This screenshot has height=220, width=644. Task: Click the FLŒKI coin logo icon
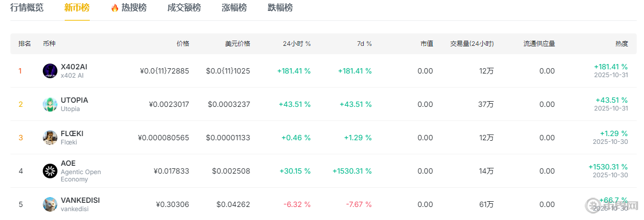50,138
